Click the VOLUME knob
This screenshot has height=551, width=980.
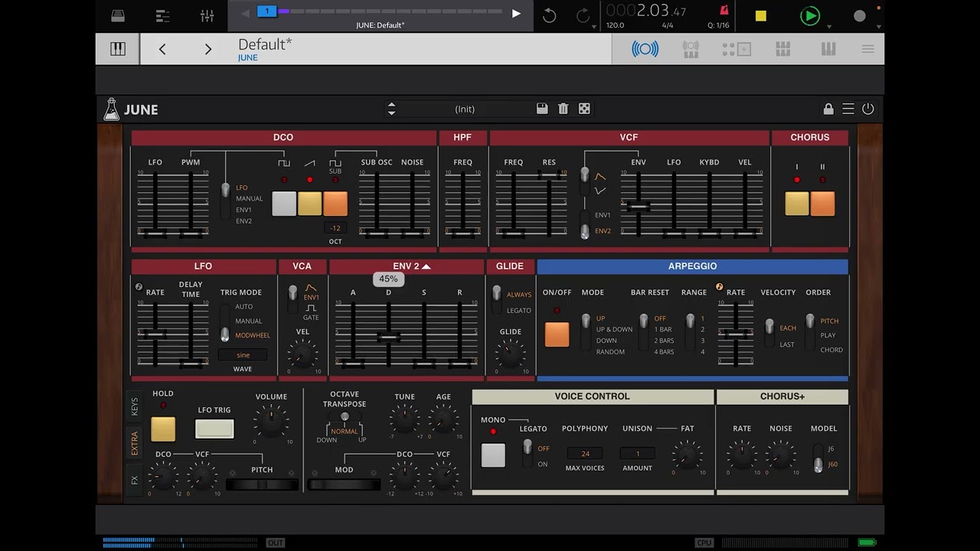pyautogui.click(x=271, y=421)
